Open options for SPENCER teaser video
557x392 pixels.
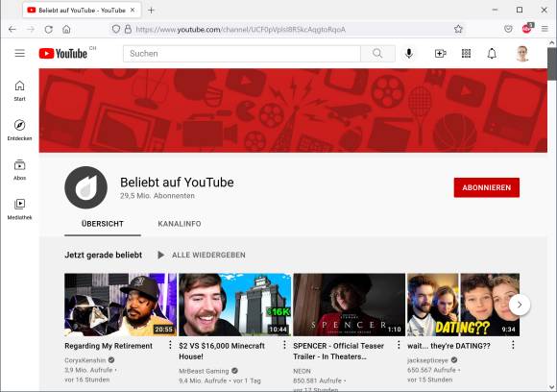pos(399,345)
